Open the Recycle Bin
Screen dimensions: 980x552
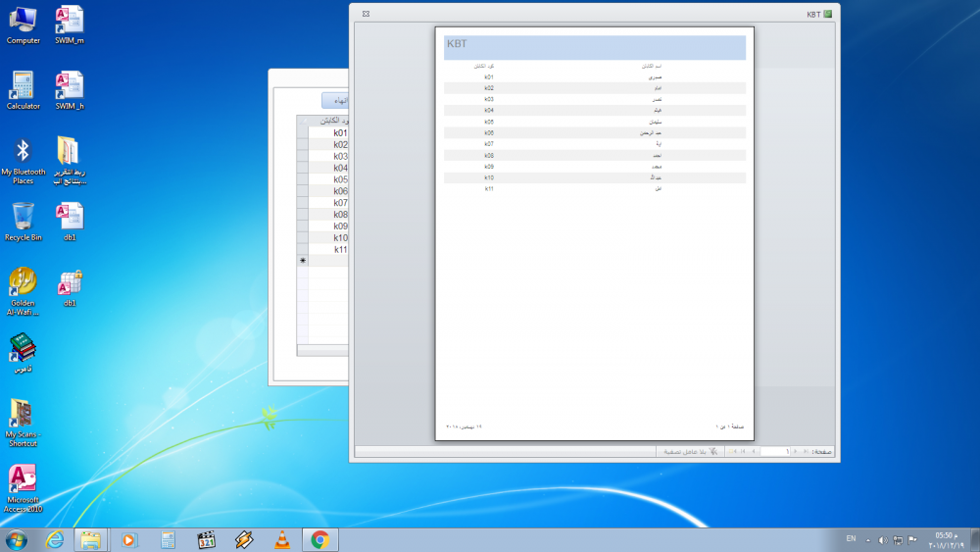[24, 222]
